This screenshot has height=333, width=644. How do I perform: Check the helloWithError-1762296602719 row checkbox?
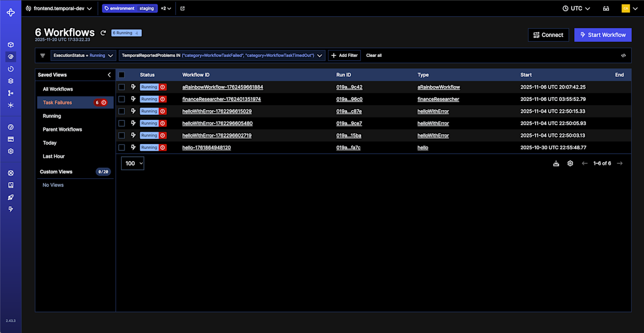pyautogui.click(x=122, y=135)
